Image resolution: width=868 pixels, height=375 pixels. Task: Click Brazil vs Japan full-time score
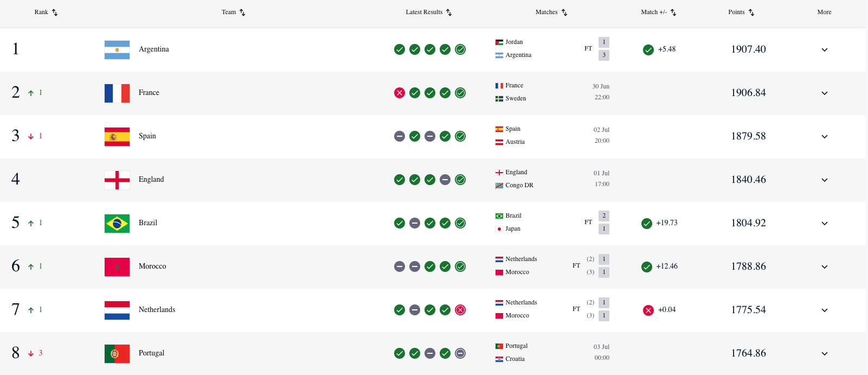coord(604,222)
